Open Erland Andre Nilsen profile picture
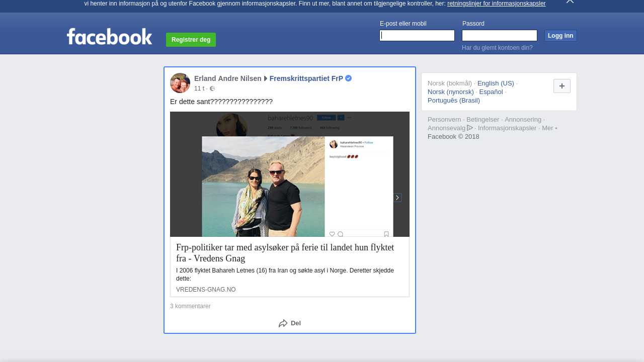Viewport: 644px width, 362px height. [180, 83]
